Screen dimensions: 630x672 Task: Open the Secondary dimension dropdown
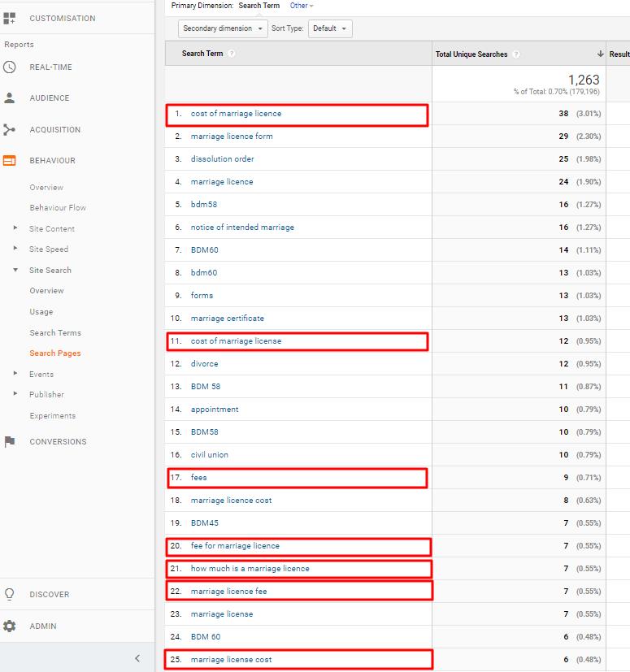[x=223, y=28]
